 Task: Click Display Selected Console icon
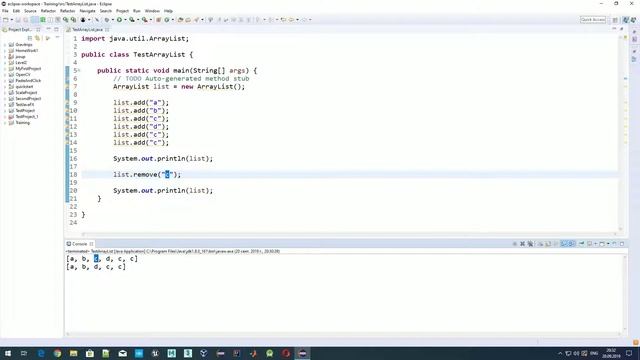click(x=590, y=244)
